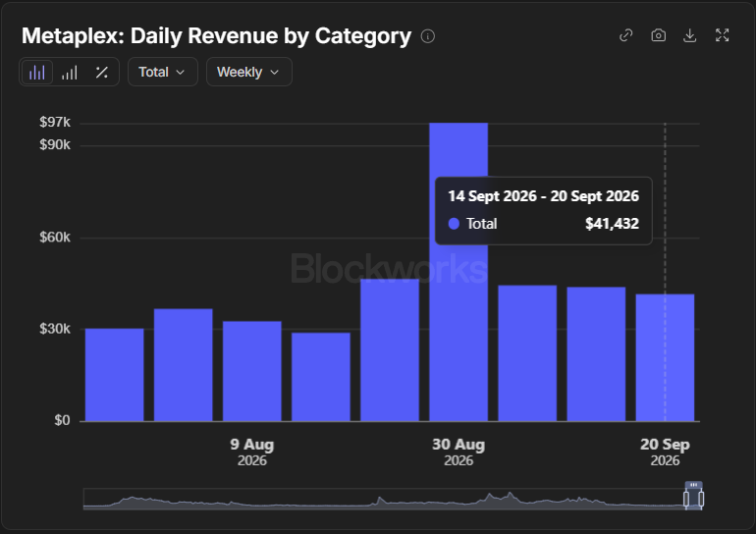Open the Weekly interval dropdown
The image size is (756, 534).
click(248, 72)
